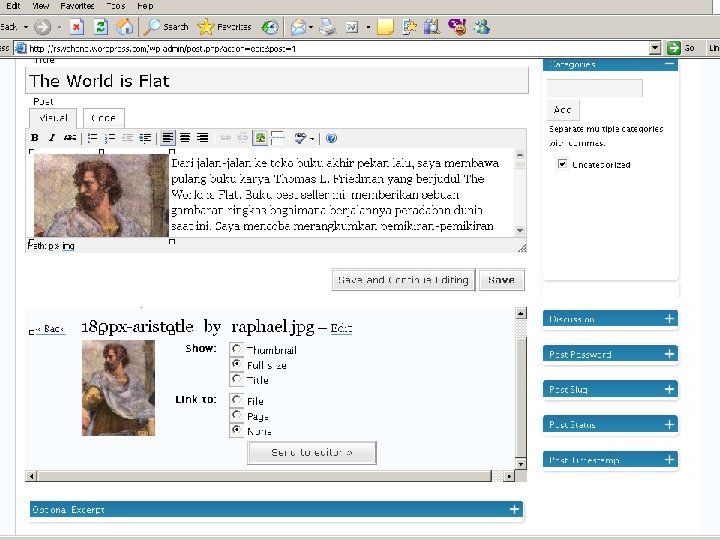Expand the Optional Excerpt section
This screenshot has width=720, height=540.
[514, 509]
